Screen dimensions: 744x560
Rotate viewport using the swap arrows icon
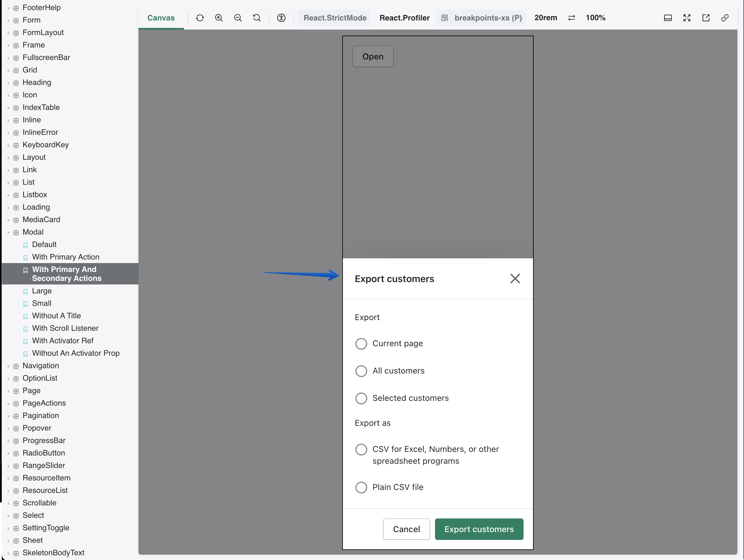tap(571, 18)
